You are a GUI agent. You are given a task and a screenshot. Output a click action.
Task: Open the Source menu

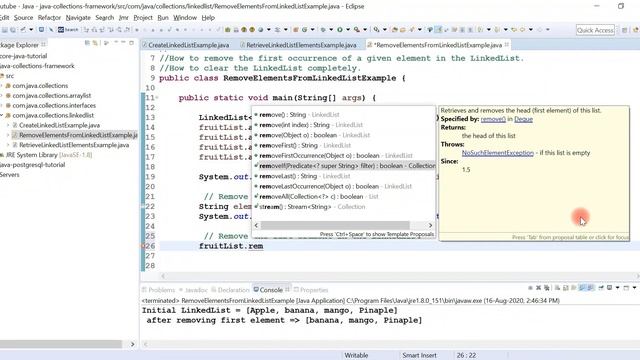coord(23,18)
